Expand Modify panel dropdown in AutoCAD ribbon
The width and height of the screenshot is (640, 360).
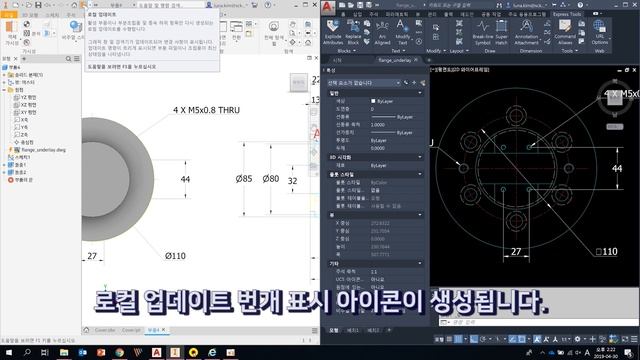click(444, 51)
